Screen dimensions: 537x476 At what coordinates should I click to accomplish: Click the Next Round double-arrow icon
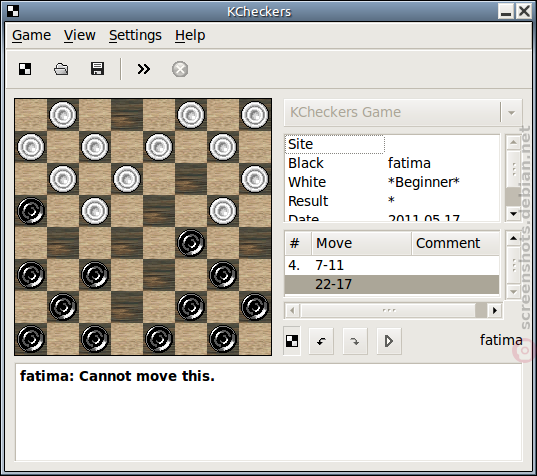click(143, 69)
